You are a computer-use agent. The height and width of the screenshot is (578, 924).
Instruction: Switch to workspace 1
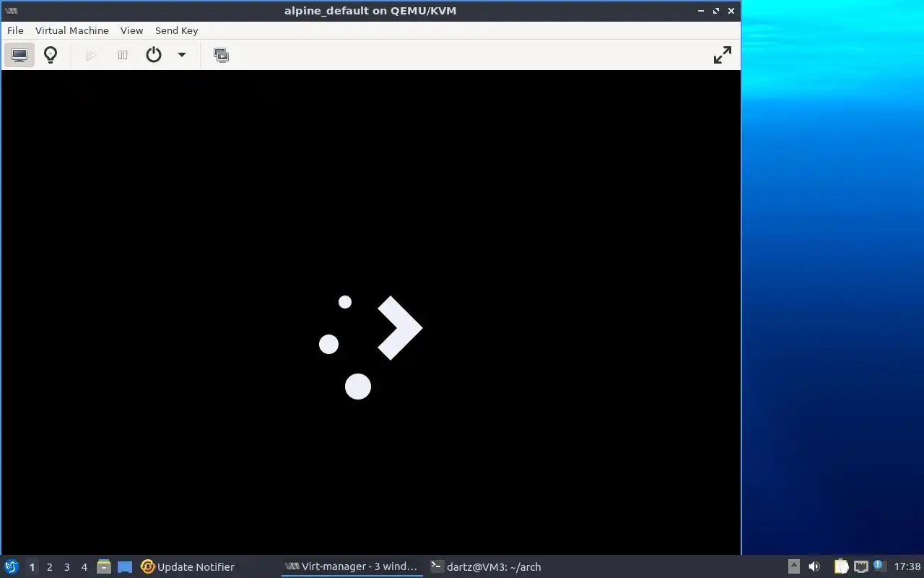pos(32,567)
